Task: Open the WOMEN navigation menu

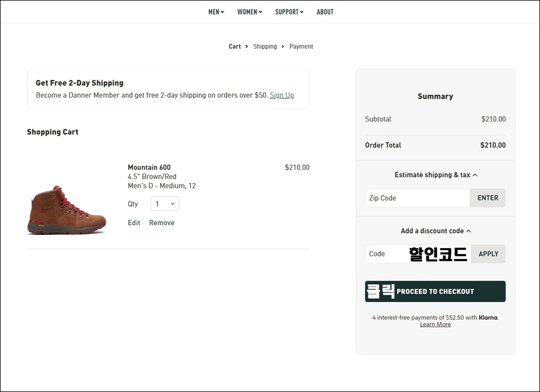Action: point(250,12)
